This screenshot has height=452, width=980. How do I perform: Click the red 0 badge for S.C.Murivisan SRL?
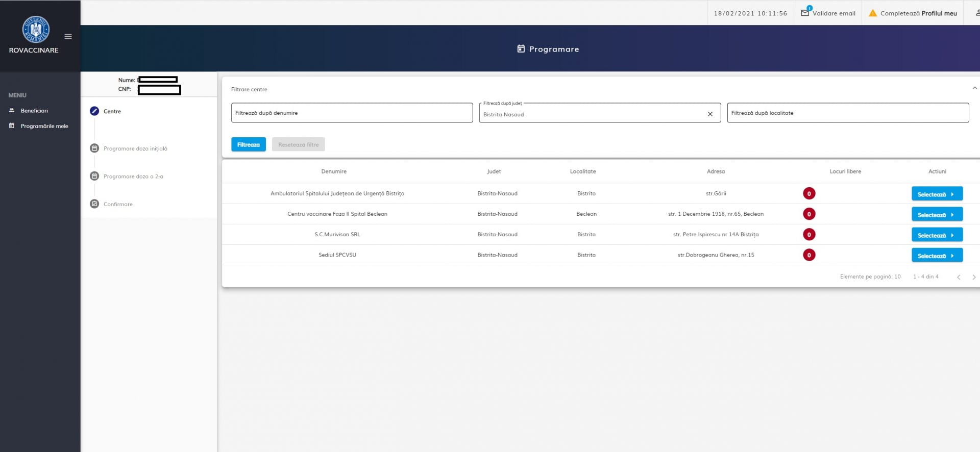809,234
